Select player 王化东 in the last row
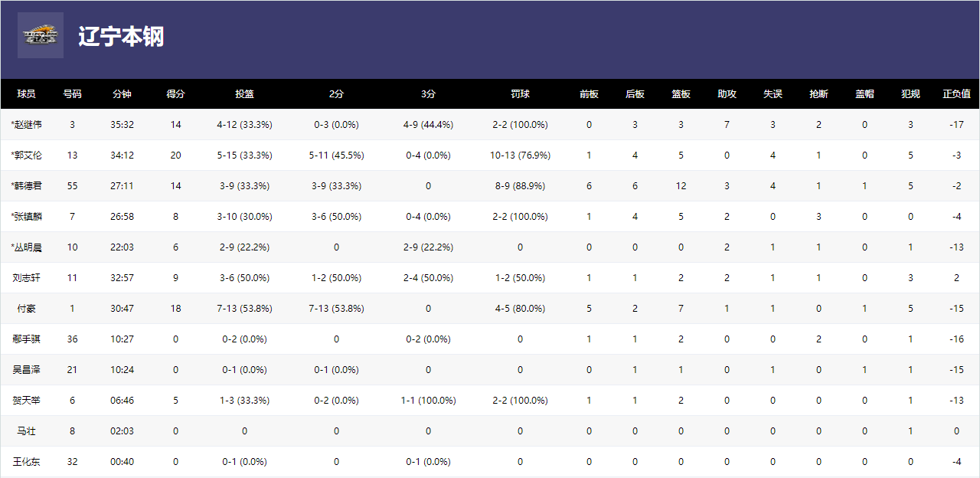980x478 pixels. (x=27, y=462)
